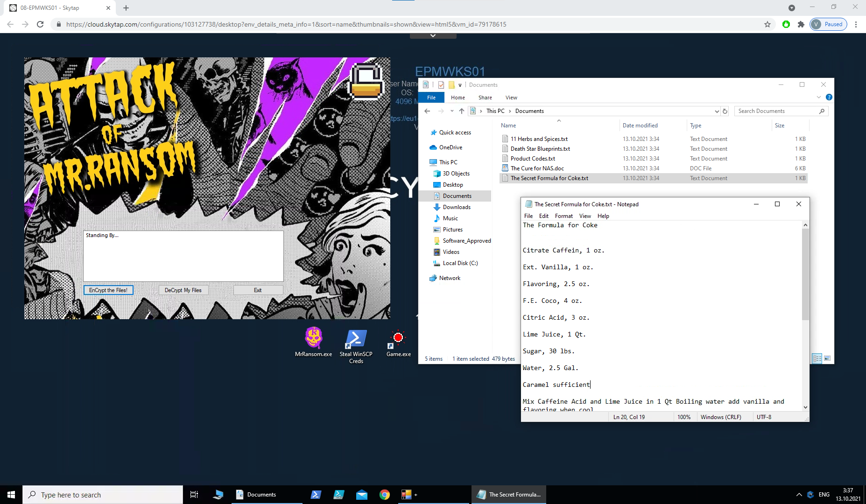Click the green extension icon in Chrome toolbar
Image resolution: width=866 pixels, height=504 pixels.
click(x=786, y=24)
